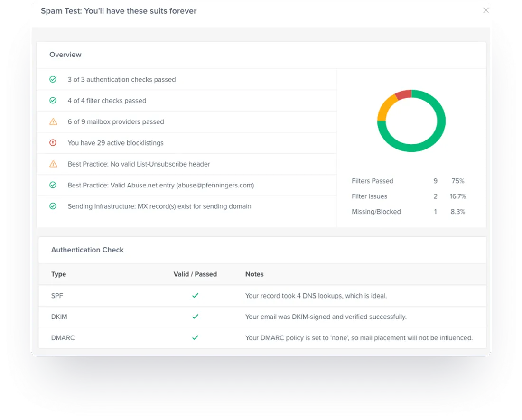
Task: Click the 'Authentication Check' section heading
Action: point(87,250)
